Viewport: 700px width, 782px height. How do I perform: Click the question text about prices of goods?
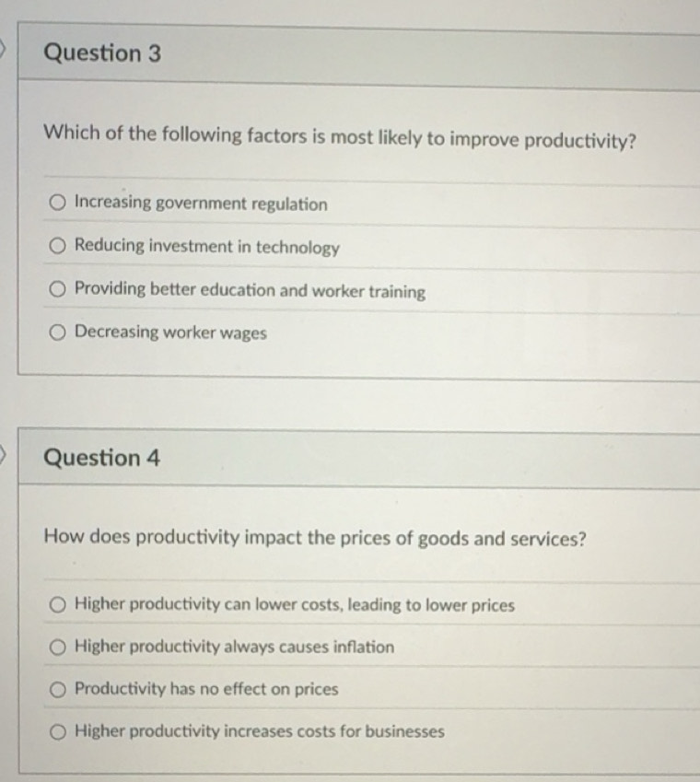tap(314, 539)
